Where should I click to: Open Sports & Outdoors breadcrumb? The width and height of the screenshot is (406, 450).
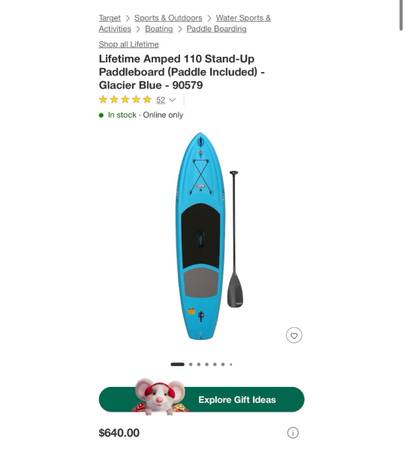tap(168, 18)
